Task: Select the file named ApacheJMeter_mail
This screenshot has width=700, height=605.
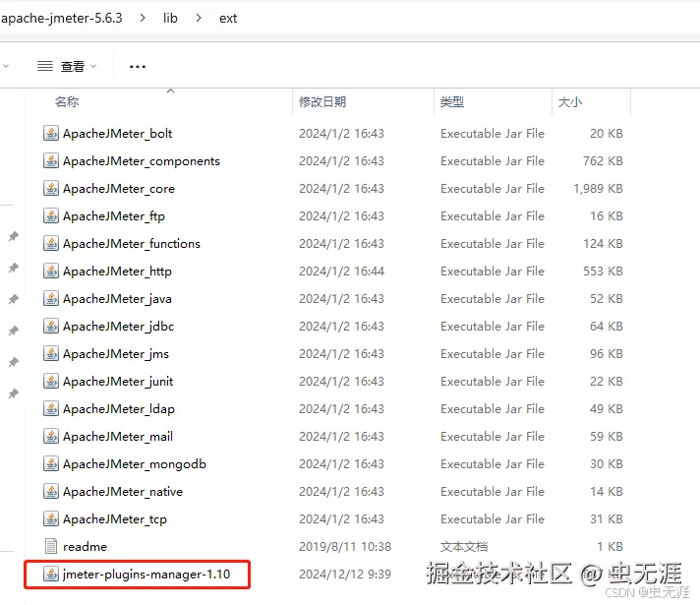Action: coord(118,437)
